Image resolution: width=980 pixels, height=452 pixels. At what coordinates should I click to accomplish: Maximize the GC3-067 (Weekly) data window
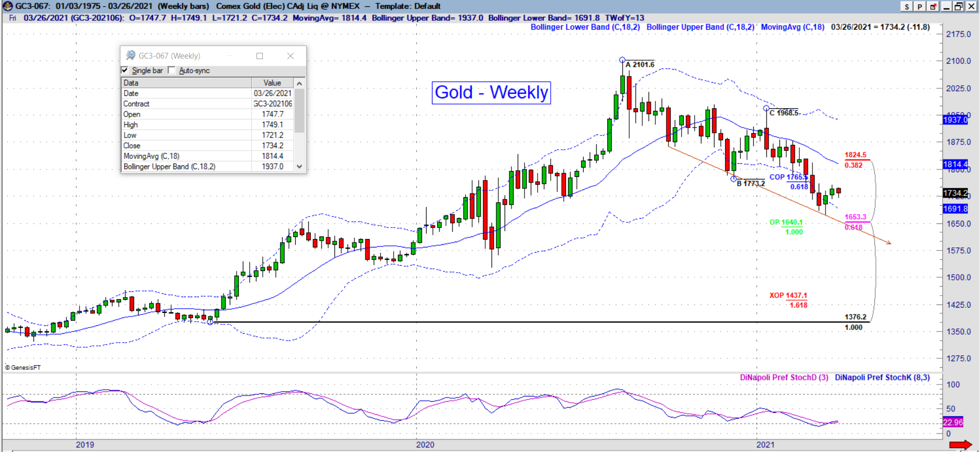(x=260, y=56)
